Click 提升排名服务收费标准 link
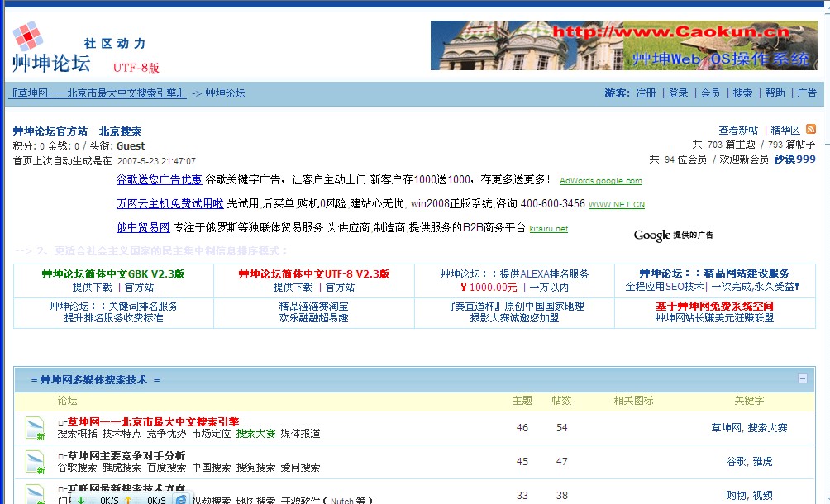 click(113, 318)
